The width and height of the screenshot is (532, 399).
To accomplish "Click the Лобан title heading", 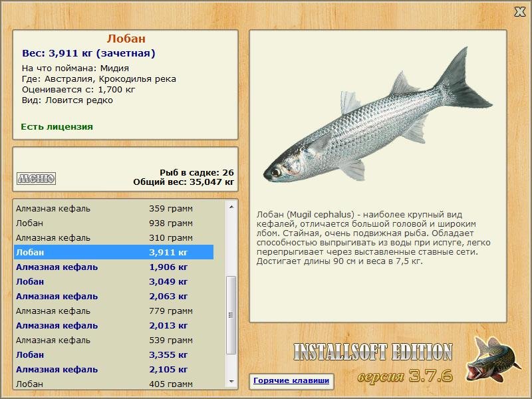I will click(126, 39).
